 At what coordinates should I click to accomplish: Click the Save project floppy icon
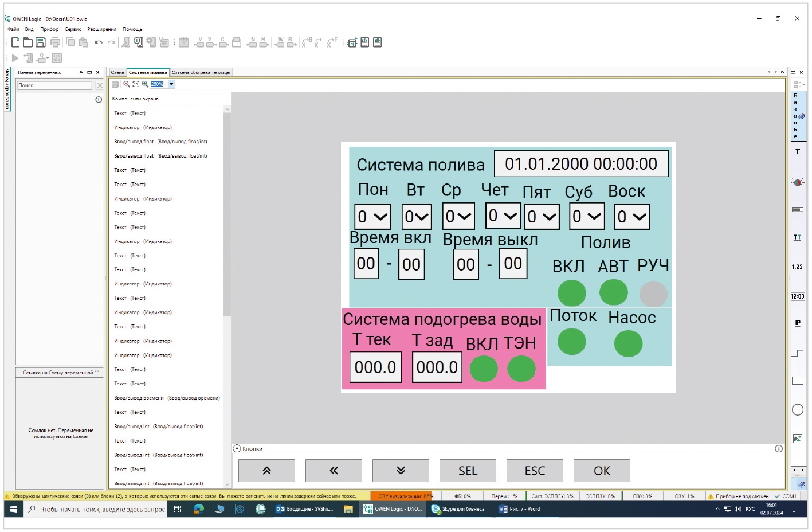pyautogui.click(x=40, y=42)
